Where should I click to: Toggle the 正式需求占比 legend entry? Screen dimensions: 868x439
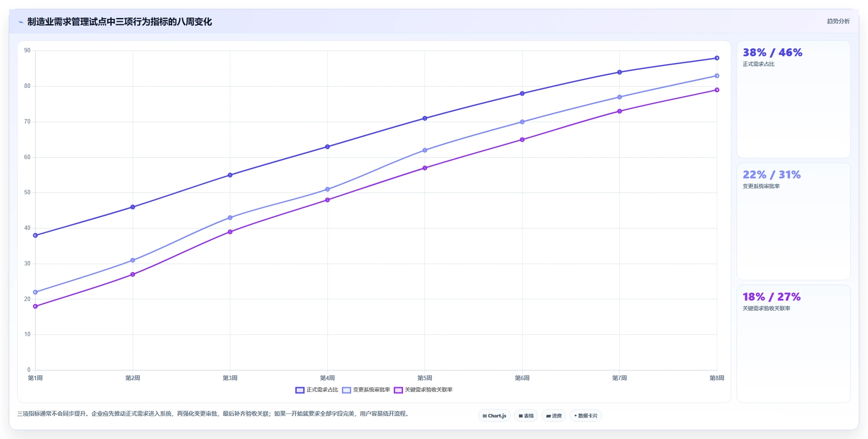317,390
